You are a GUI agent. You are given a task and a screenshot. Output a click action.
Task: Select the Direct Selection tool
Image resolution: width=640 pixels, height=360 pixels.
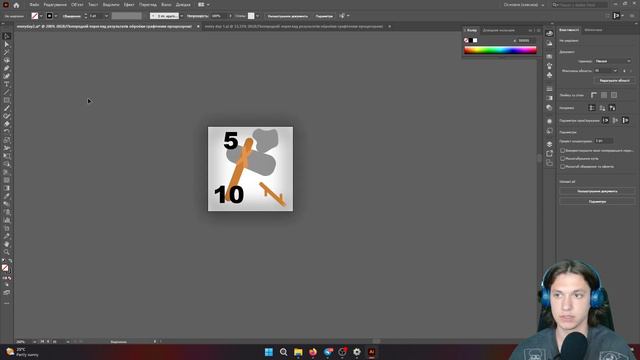click(x=7, y=44)
